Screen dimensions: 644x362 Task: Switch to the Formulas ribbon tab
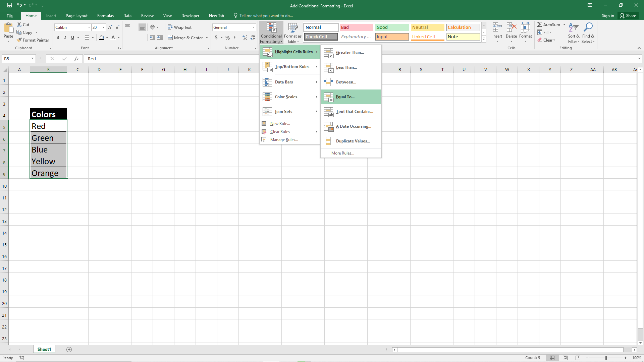[x=105, y=15]
